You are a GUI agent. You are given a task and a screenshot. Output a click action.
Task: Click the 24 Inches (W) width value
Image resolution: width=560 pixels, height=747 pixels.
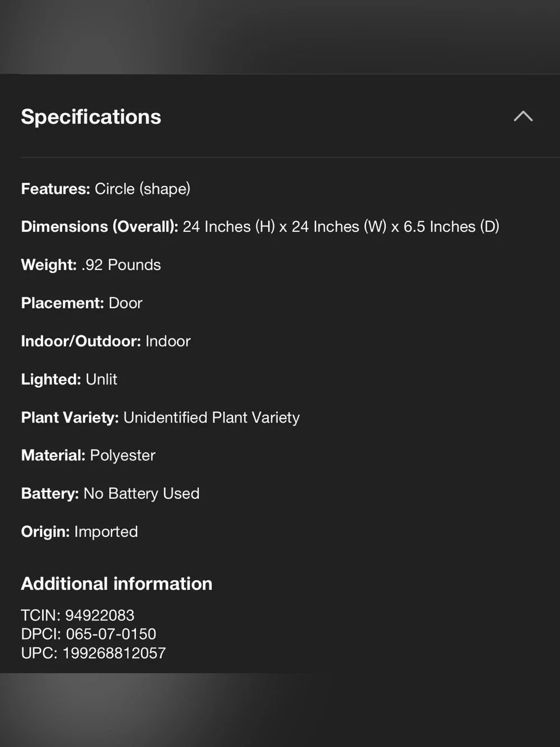pos(339,226)
